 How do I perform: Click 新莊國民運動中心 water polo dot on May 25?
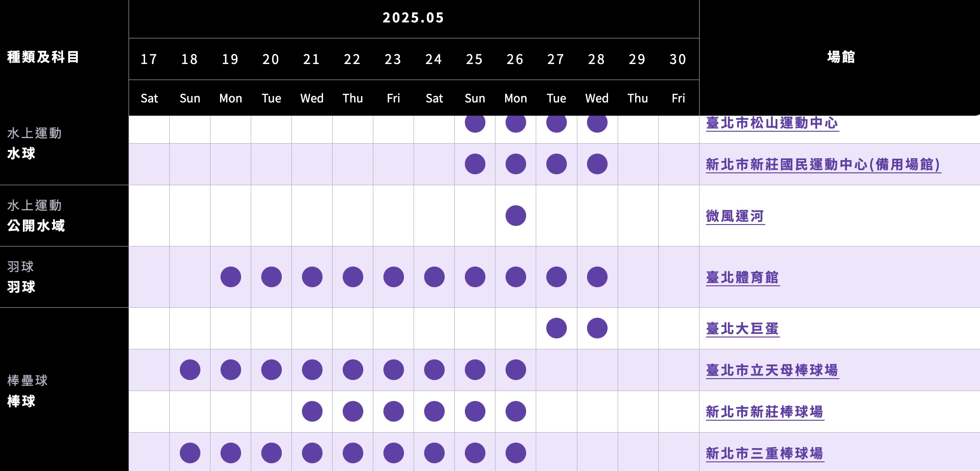pos(475,164)
